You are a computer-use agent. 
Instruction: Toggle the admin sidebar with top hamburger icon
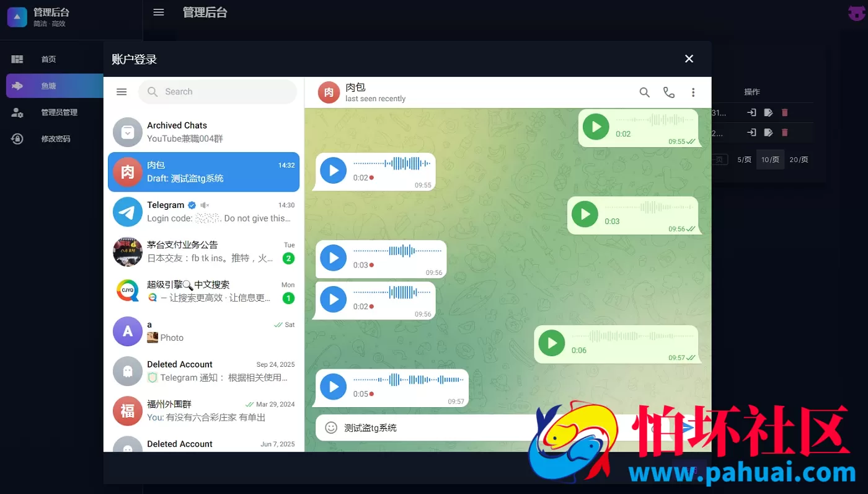click(x=159, y=12)
